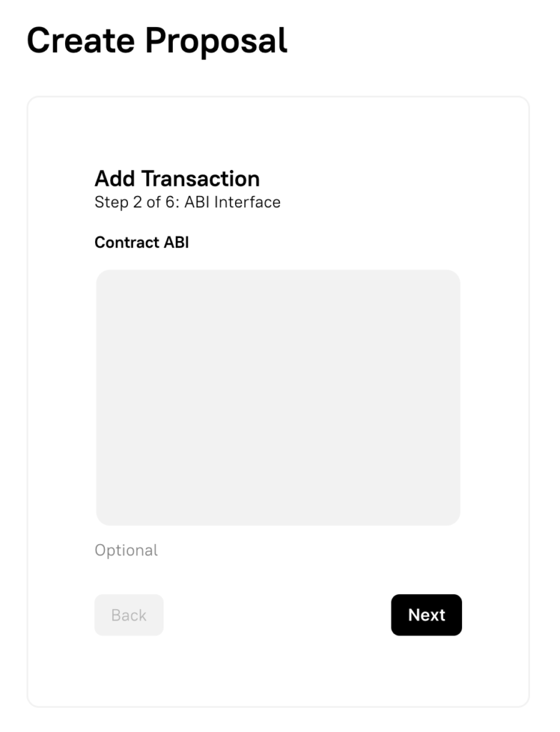Select the black Next button

click(426, 615)
